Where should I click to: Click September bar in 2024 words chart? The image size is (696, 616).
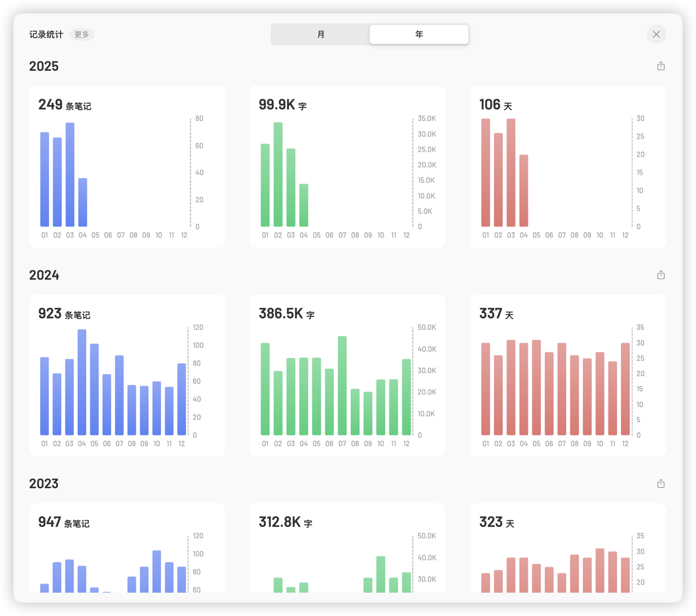[x=368, y=413]
